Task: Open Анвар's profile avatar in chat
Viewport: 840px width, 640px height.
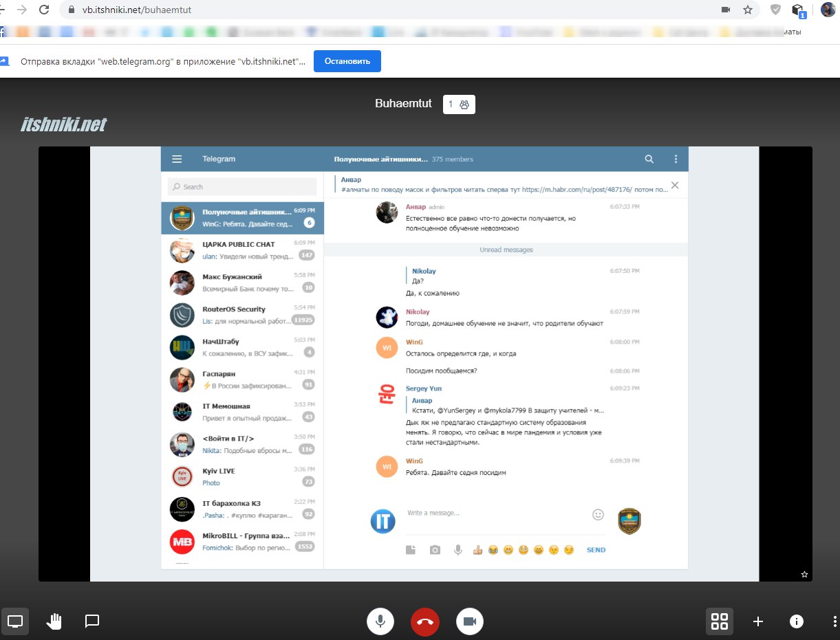Action: click(x=387, y=212)
